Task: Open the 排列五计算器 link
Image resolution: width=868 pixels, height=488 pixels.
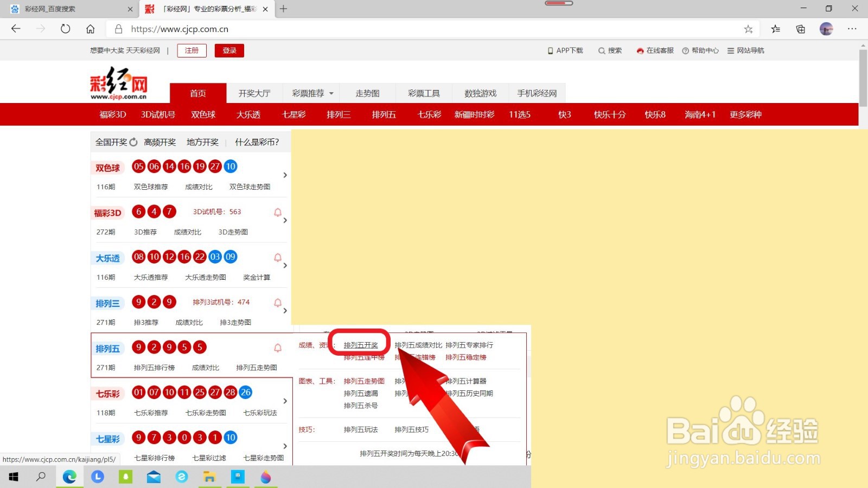Action: (x=466, y=381)
